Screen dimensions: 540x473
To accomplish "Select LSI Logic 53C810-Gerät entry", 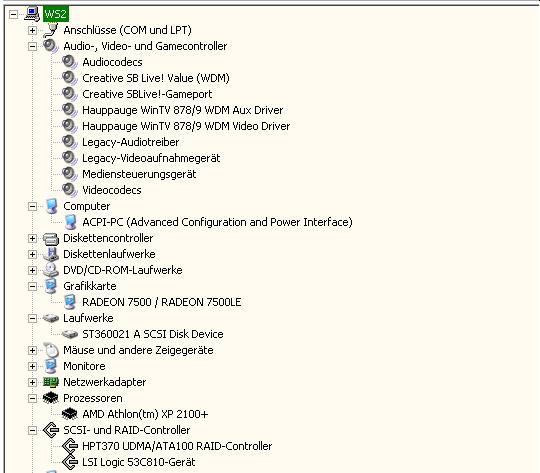I will coord(138,462).
